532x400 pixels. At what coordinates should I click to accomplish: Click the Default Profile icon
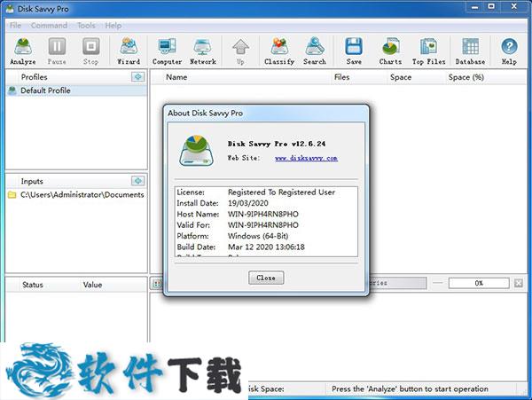[x=12, y=90]
